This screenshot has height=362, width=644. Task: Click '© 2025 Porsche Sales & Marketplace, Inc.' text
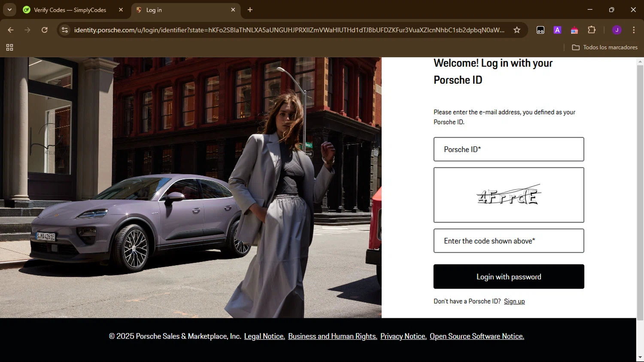pyautogui.click(x=175, y=336)
